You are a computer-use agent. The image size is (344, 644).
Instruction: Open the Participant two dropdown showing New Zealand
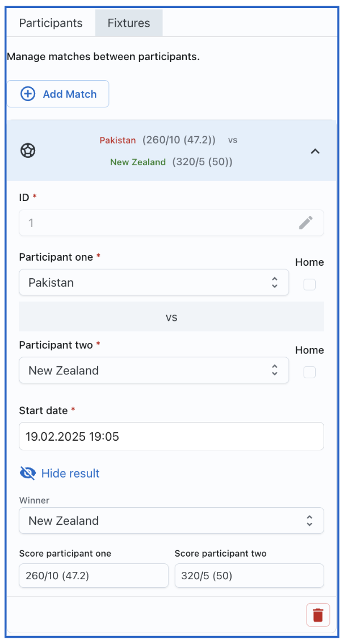(154, 370)
